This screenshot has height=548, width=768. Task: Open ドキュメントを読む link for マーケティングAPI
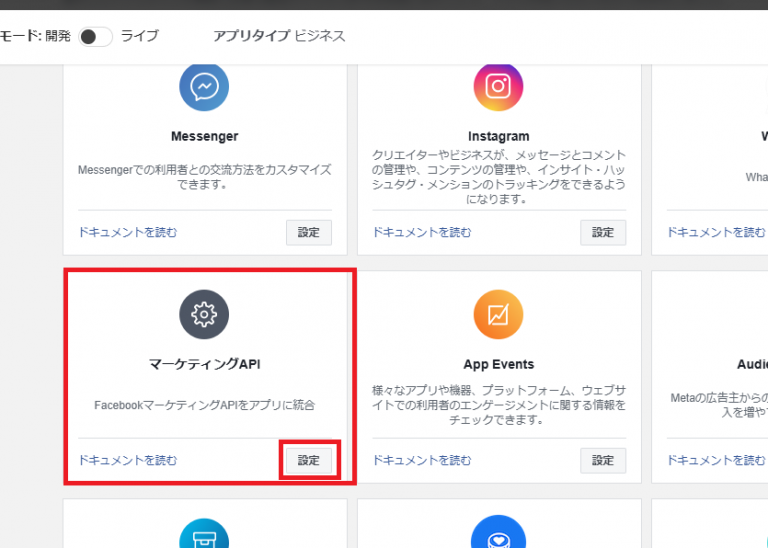pyautogui.click(x=128, y=460)
